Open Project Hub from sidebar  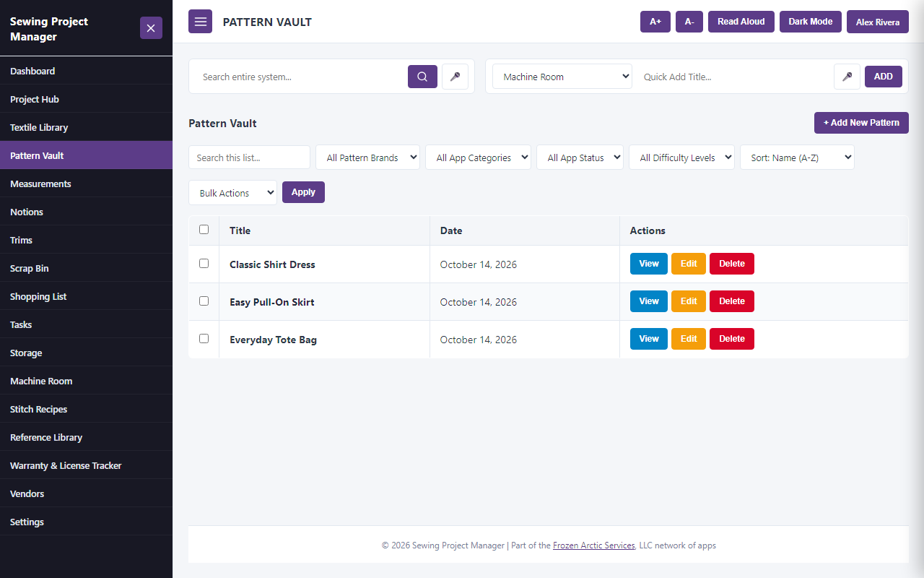pos(86,99)
